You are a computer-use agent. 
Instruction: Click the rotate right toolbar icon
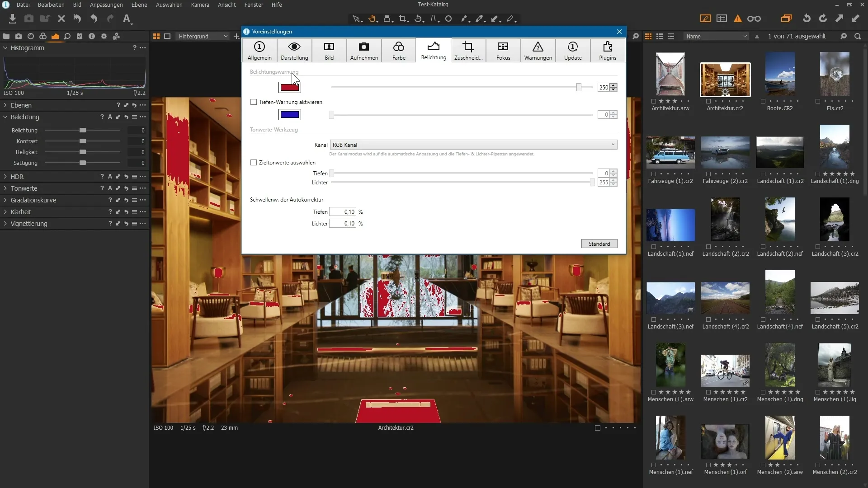[823, 19]
